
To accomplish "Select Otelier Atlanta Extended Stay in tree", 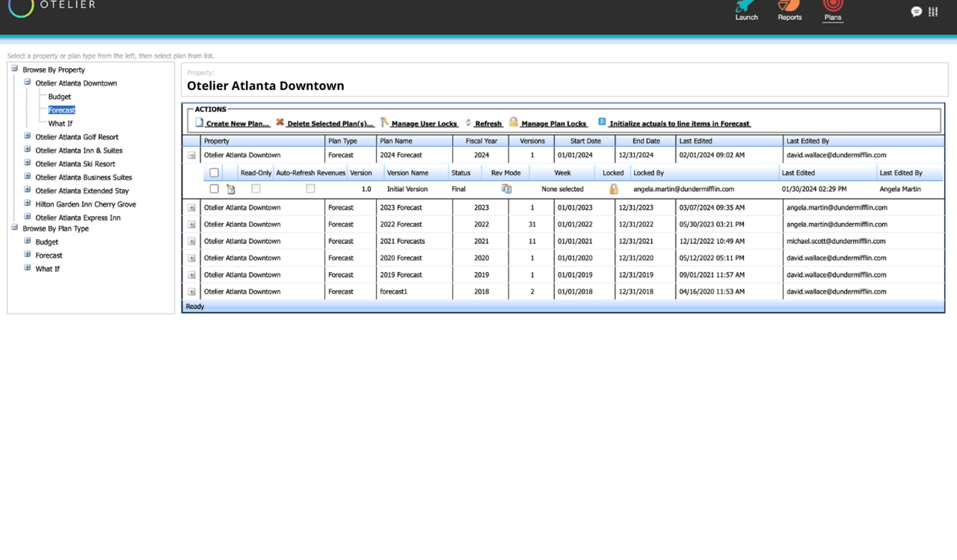I will pos(82,191).
